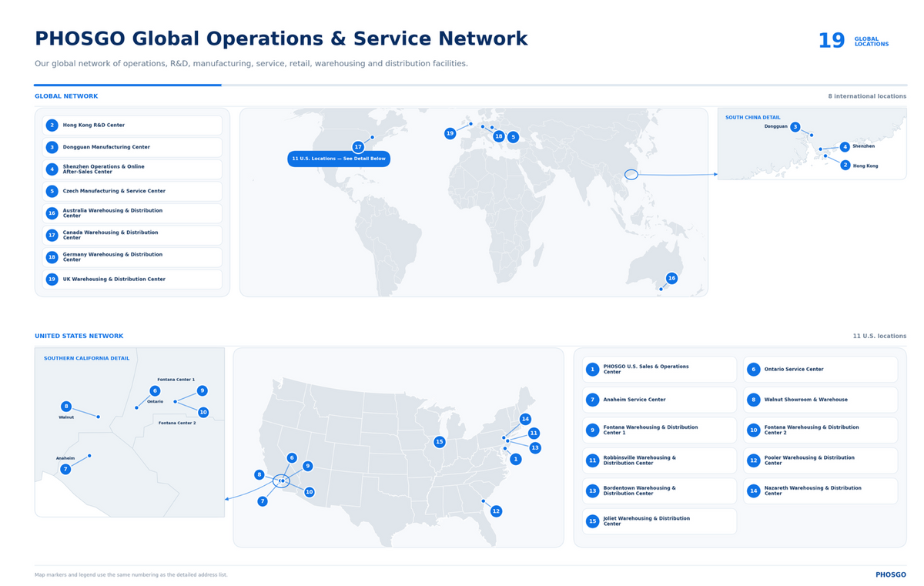
Task: Click 'Robbinsville Warehousing & Distribution Center' entry
Action: pos(659,460)
